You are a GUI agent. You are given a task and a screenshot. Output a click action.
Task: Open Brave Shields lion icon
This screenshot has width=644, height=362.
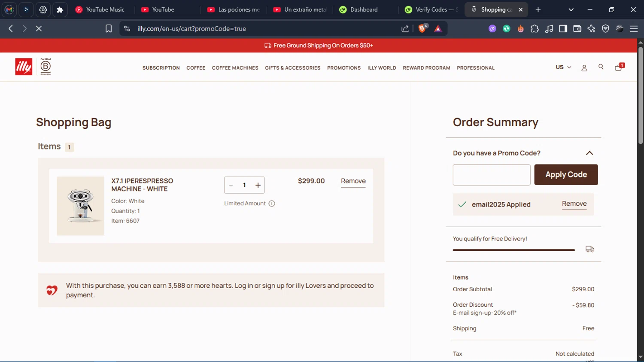(x=423, y=28)
